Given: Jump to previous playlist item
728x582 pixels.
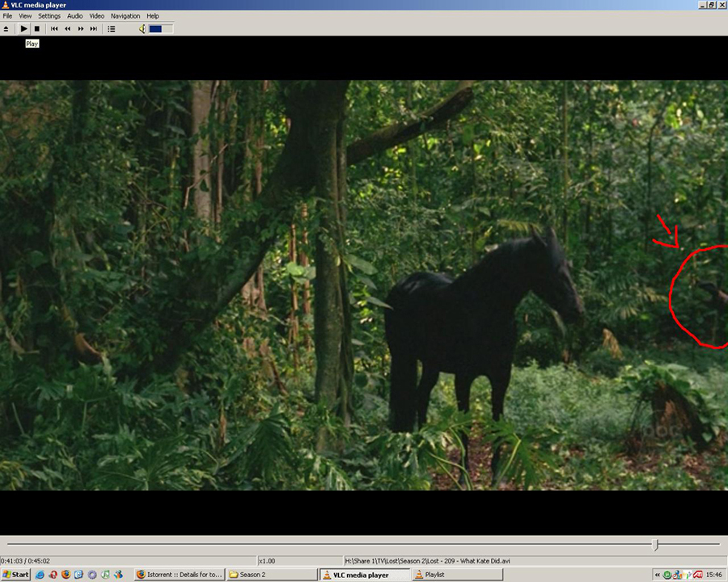Looking at the screenshot, I should (x=54, y=29).
